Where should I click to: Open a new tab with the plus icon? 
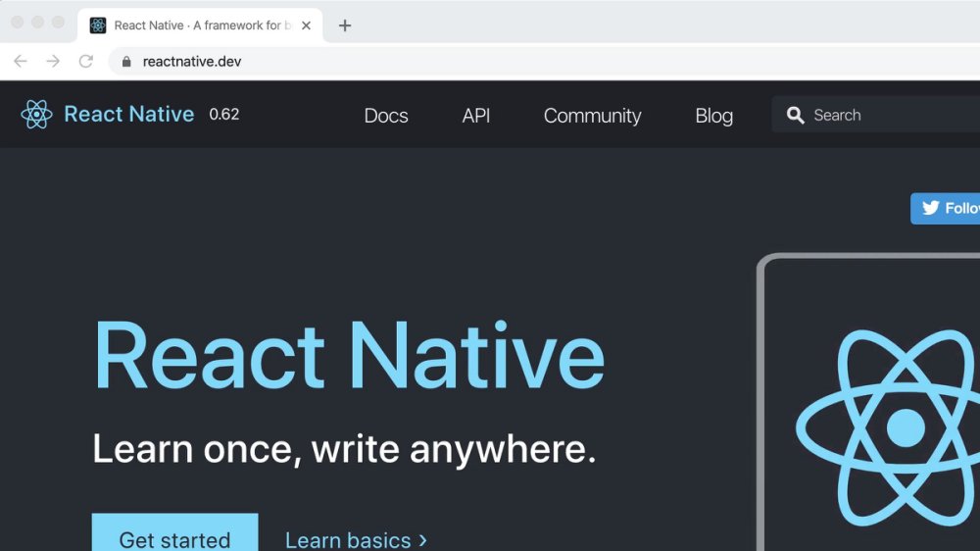tap(344, 25)
